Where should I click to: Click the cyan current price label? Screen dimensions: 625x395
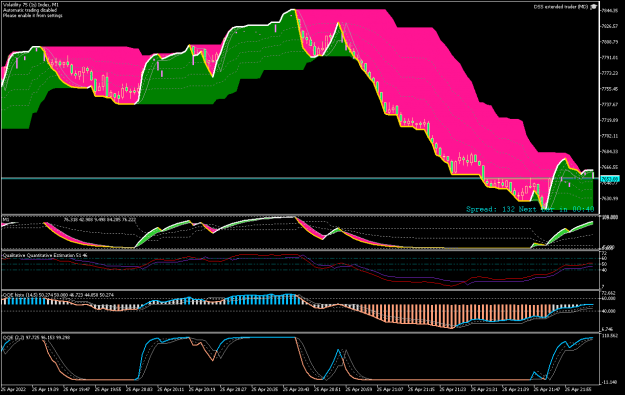pos(609,179)
